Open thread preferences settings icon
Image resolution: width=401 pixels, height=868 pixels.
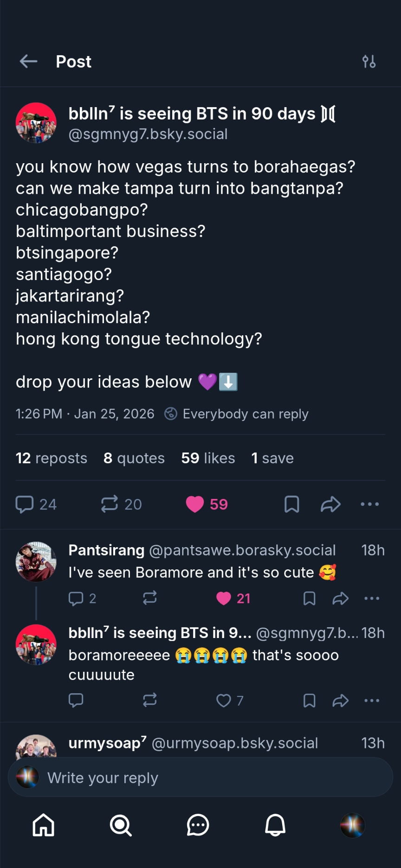click(369, 61)
